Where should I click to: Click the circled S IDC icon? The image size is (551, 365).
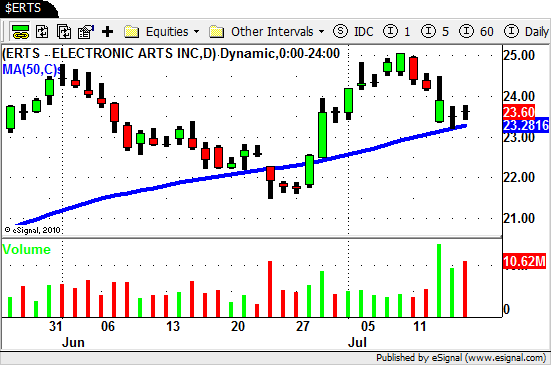(x=340, y=32)
